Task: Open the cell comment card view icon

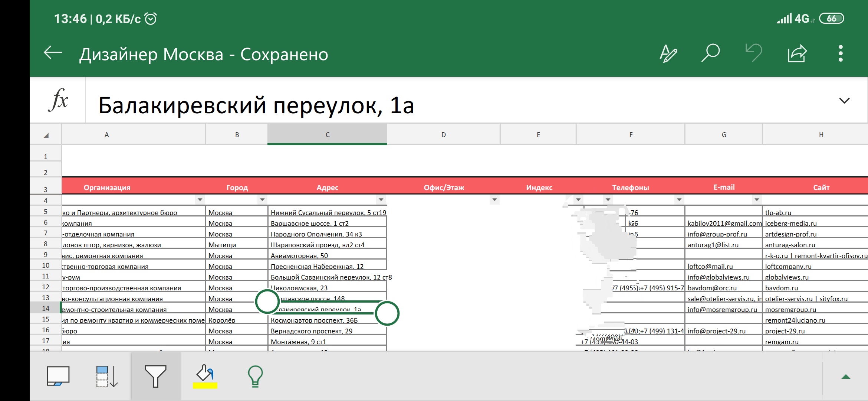Action: 58,376
